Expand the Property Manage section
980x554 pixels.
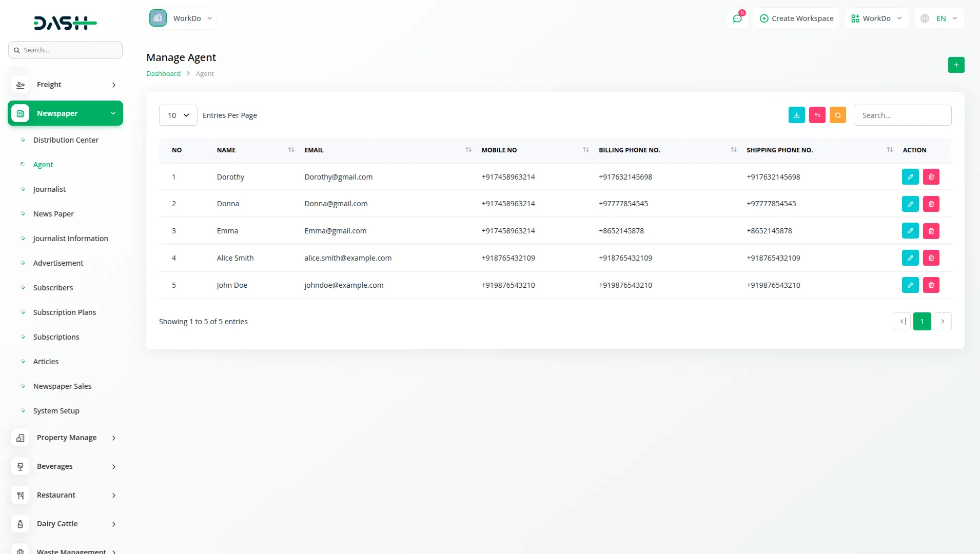pyautogui.click(x=67, y=438)
